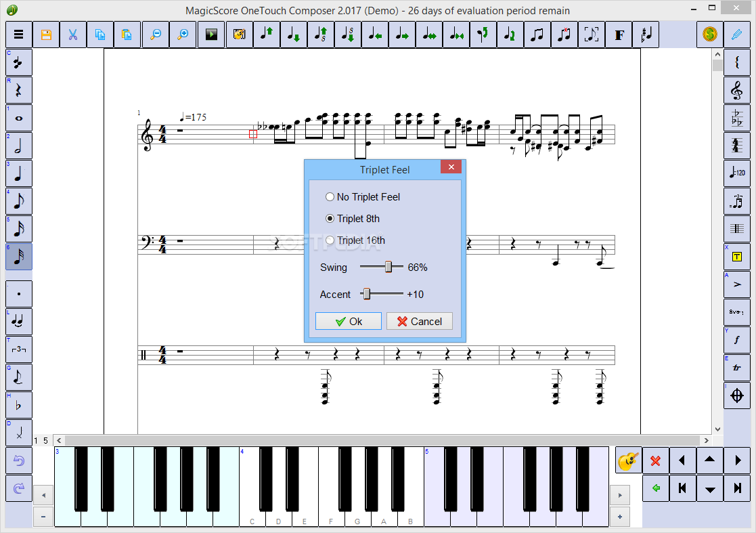Jump to last with skip-forward button
Image resolution: width=756 pixels, height=533 pixels.
pyautogui.click(x=737, y=488)
